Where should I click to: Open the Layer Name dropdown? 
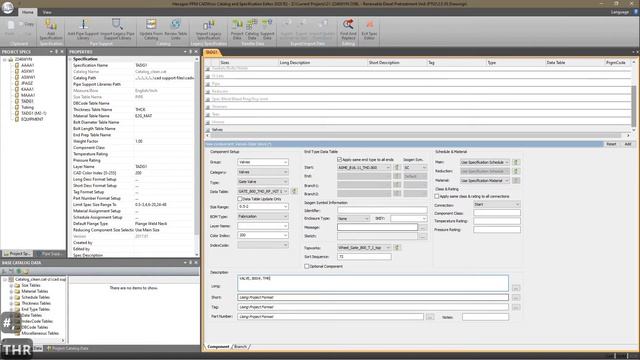[x=263, y=226]
